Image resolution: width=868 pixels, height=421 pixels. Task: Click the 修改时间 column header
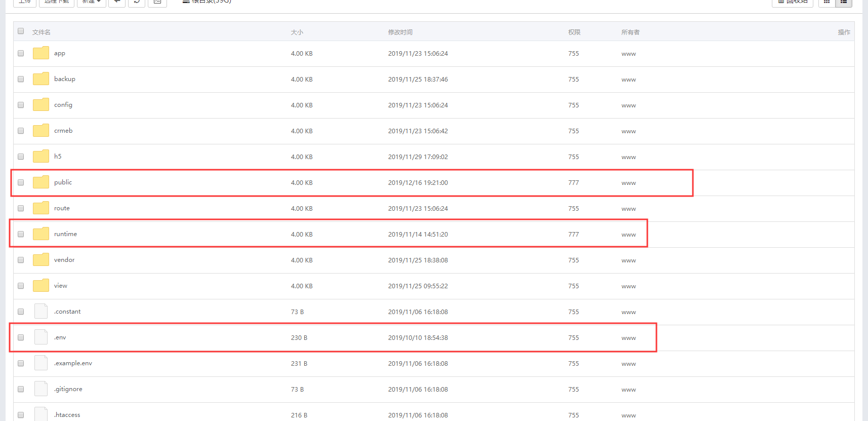[400, 32]
